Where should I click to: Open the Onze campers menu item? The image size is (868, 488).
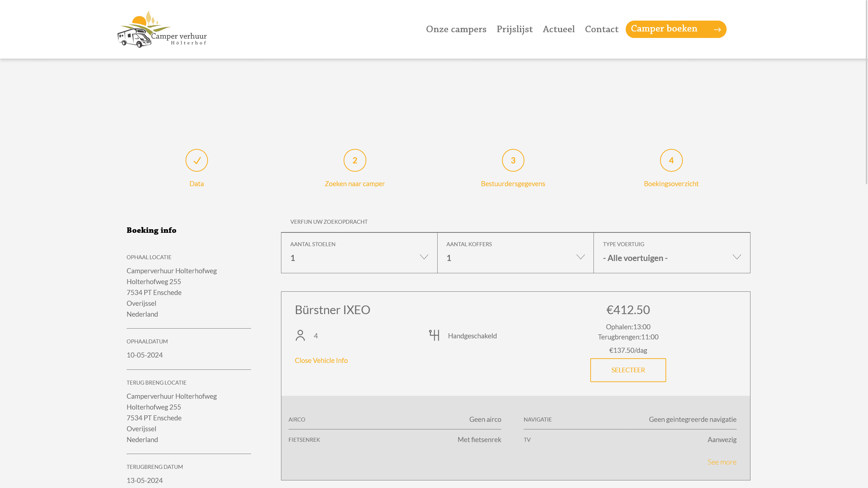(x=456, y=29)
